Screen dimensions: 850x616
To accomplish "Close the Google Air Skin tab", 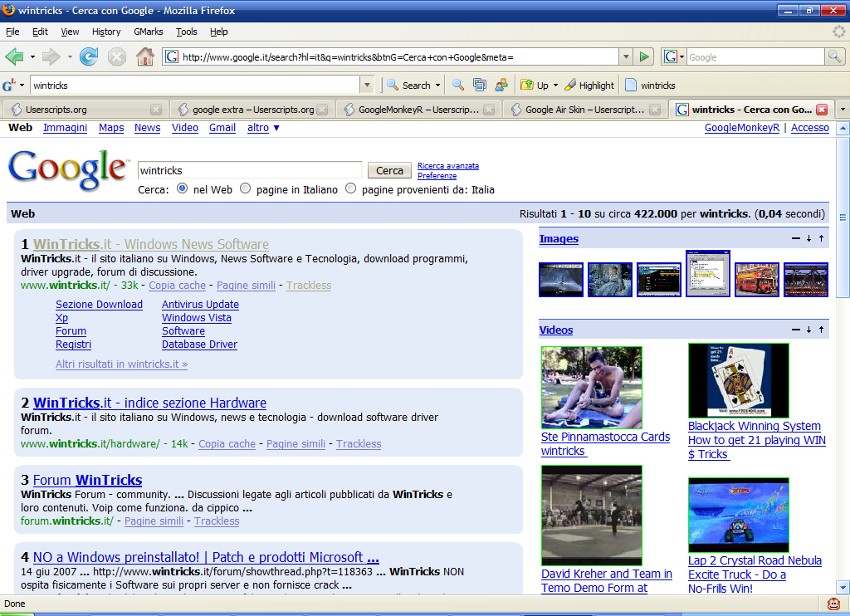I will [656, 110].
